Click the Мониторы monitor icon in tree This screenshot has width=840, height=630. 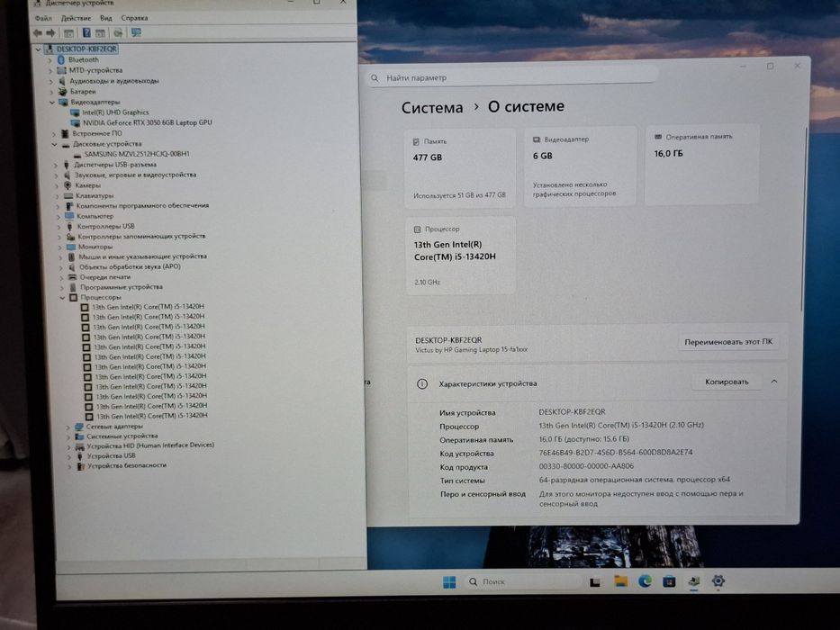coord(70,247)
